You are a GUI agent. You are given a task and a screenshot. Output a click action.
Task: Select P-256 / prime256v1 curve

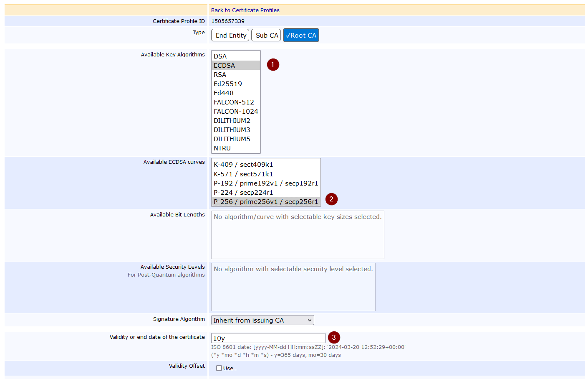(x=265, y=202)
